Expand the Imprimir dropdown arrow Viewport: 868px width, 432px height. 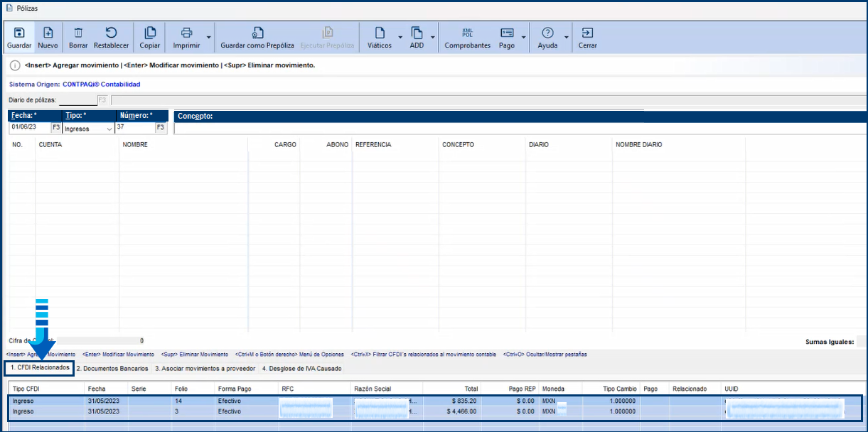pyautogui.click(x=208, y=37)
